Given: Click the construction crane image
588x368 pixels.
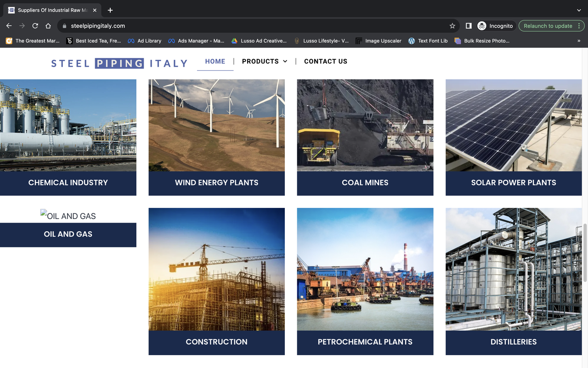Looking at the screenshot, I should [216, 269].
